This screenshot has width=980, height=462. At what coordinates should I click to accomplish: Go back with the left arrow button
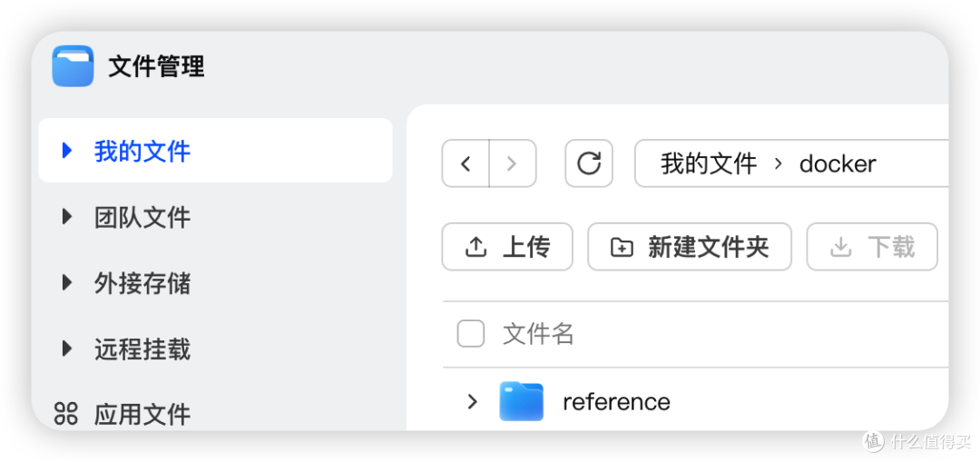[x=465, y=163]
